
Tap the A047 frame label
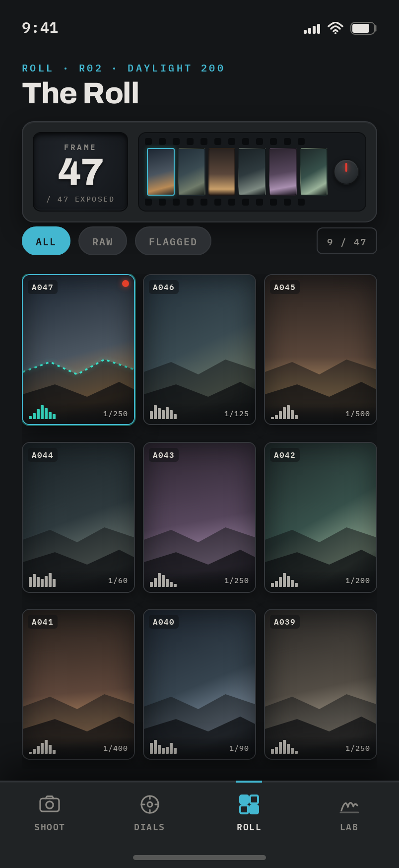tap(43, 288)
